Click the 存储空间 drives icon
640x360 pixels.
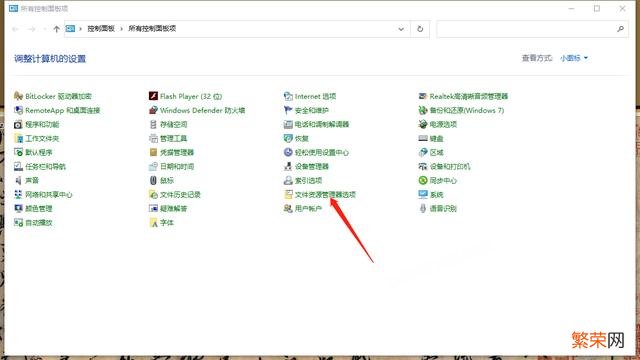click(x=153, y=124)
